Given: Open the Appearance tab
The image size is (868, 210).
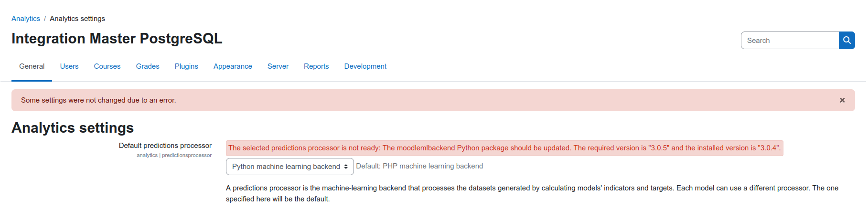Looking at the screenshot, I should coord(233,66).
